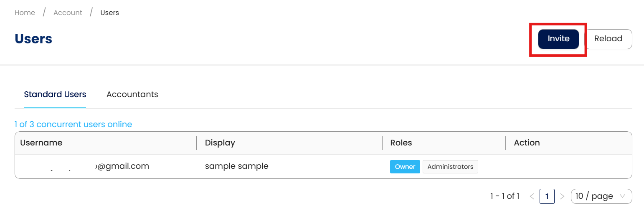The width and height of the screenshot is (644, 223).
Task: Click the Administrators role tag
Action: pyautogui.click(x=450, y=167)
